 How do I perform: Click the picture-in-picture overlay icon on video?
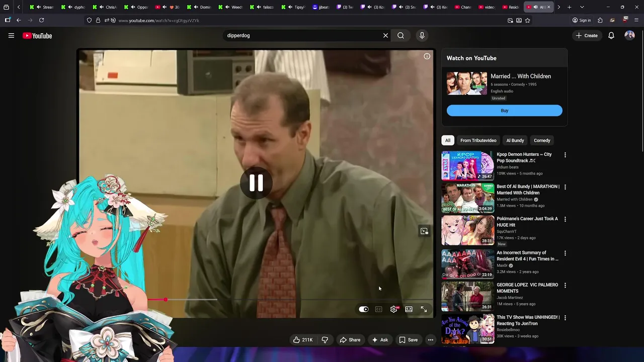coord(424,231)
